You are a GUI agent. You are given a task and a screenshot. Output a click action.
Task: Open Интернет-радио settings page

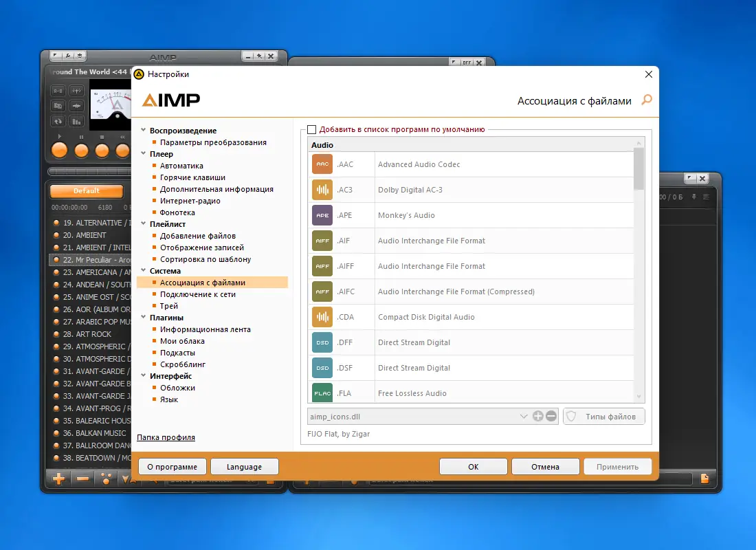click(x=190, y=201)
